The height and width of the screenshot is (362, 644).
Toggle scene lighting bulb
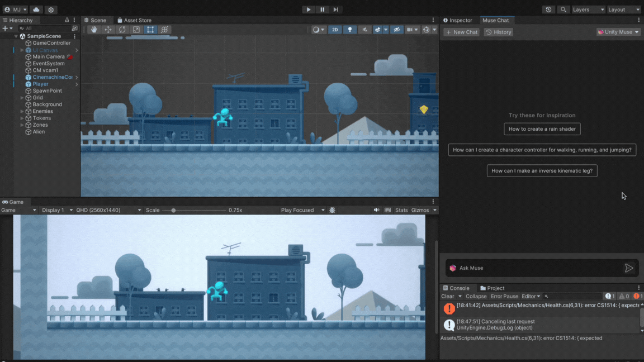[x=350, y=30]
